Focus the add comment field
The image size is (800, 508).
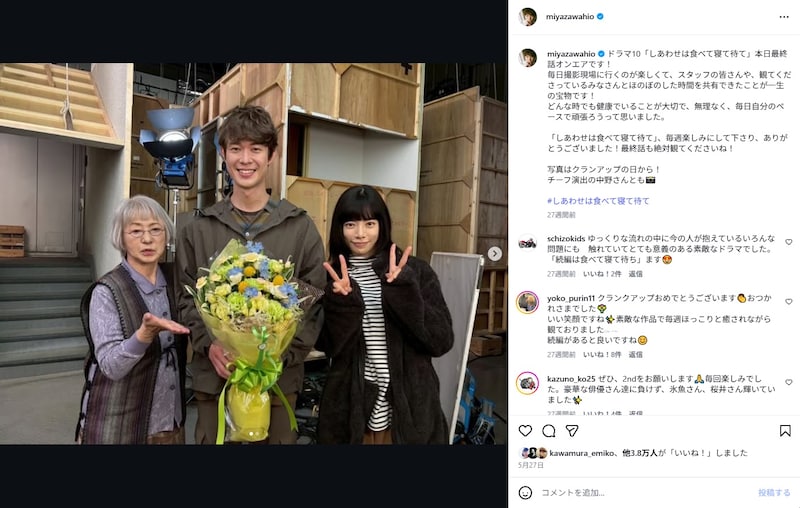[645, 493]
